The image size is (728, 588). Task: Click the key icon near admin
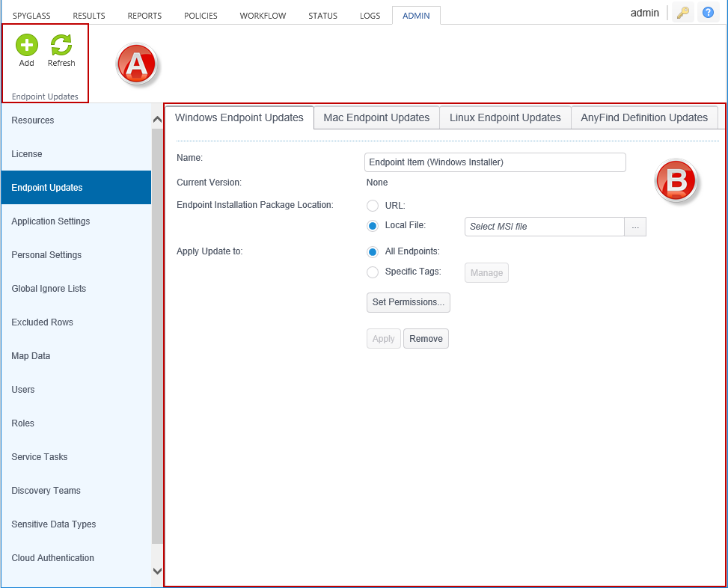coord(682,13)
